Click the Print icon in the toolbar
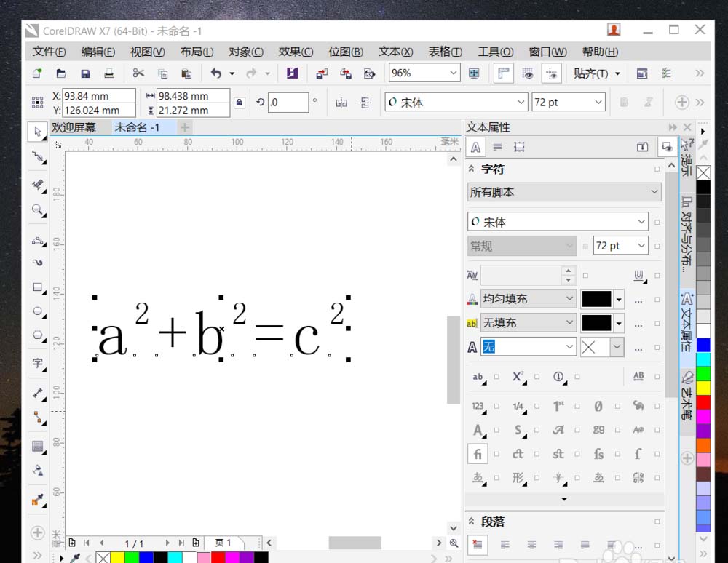The image size is (728, 563). [109, 73]
